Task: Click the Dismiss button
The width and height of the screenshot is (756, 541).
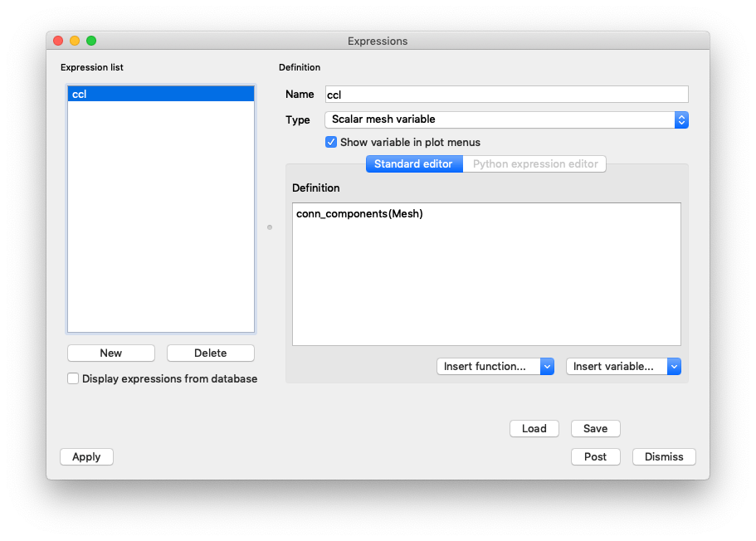Action: click(x=664, y=456)
